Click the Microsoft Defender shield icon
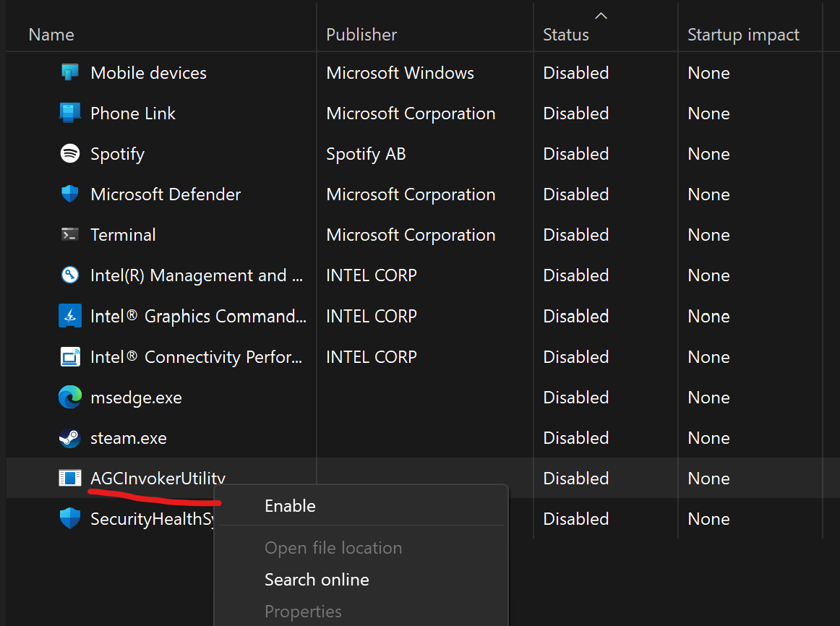 pyautogui.click(x=69, y=194)
